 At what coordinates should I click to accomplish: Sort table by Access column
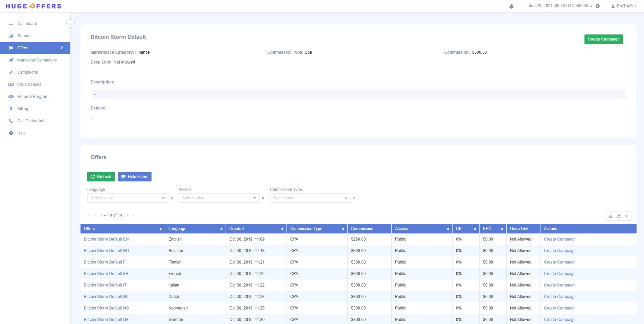[448, 229]
